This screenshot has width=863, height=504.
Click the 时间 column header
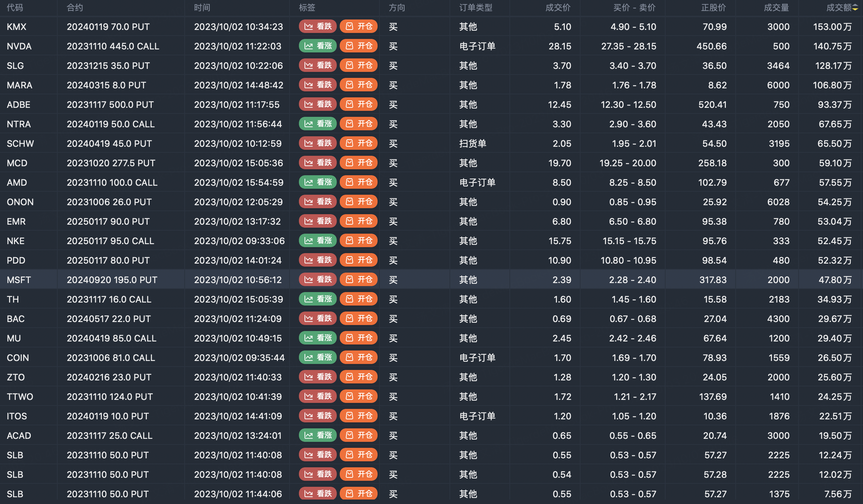(202, 7)
